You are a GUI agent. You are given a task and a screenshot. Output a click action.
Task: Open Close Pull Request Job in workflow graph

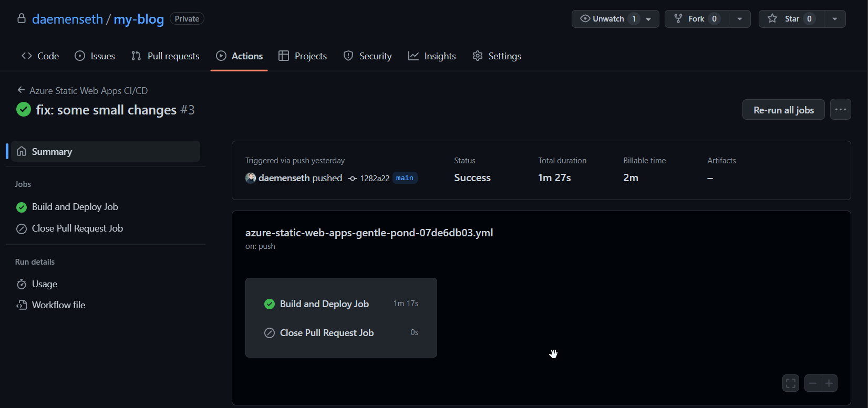pos(341,333)
